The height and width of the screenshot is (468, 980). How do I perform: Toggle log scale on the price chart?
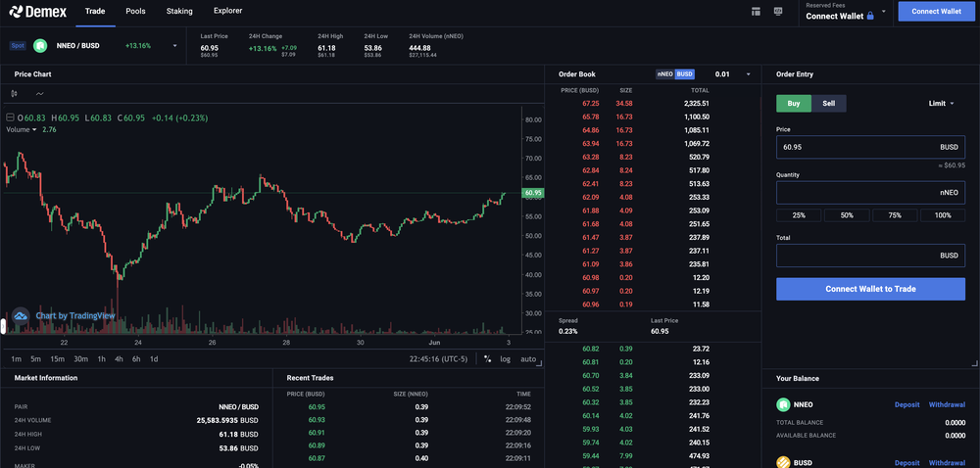505,359
